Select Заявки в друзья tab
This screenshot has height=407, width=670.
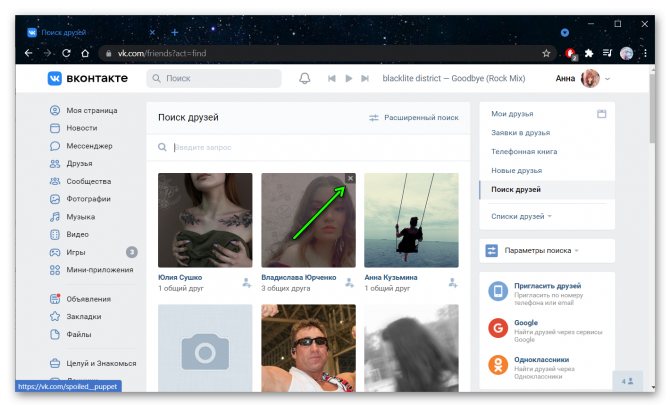(x=520, y=132)
